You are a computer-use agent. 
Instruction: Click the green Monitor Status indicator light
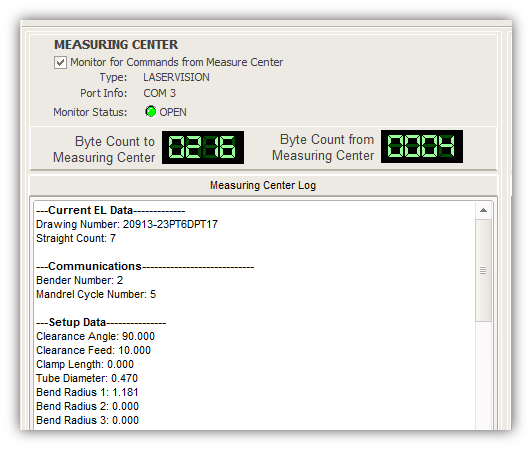tap(150, 112)
